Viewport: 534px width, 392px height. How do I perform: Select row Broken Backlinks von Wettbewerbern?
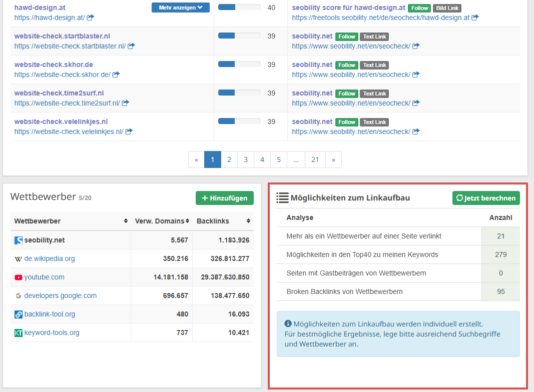pyautogui.click(x=398, y=291)
